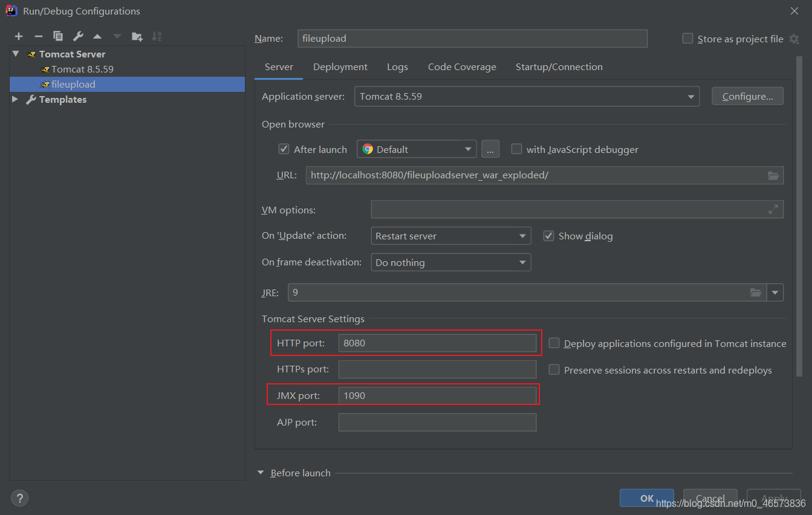Viewport: 812px width, 515px height.
Task: Collapse the Before launch section
Action: (261, 473)
